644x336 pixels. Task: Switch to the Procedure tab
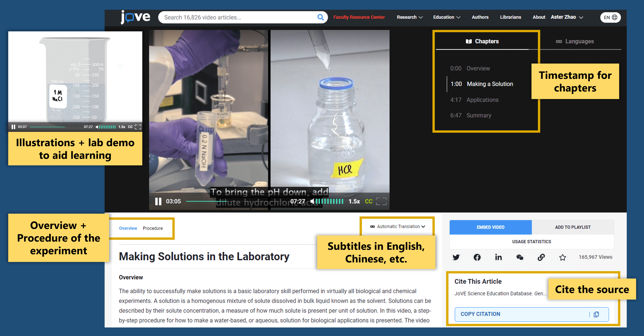coord(152,228)
